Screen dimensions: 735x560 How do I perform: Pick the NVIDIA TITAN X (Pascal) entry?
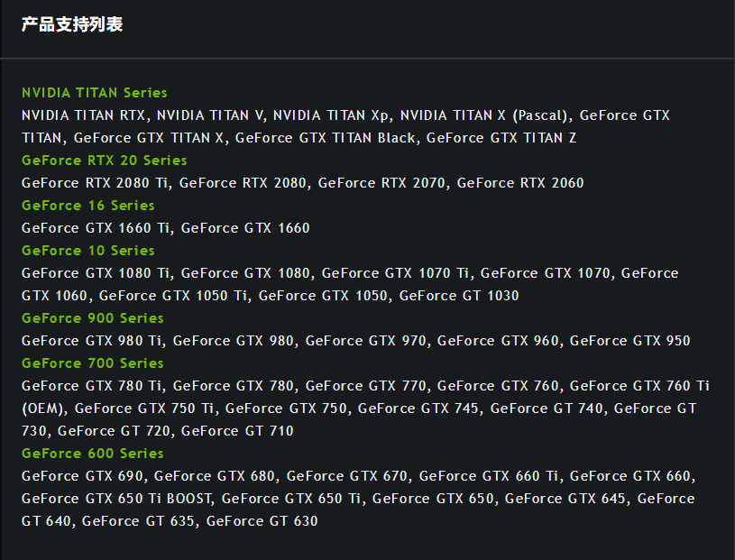point(484,115)
